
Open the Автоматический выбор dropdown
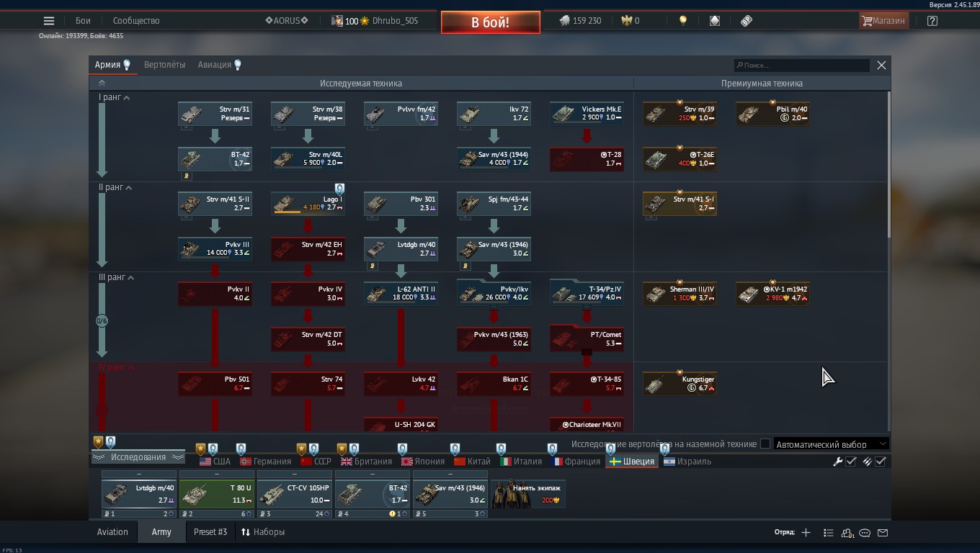pos(831,444)
